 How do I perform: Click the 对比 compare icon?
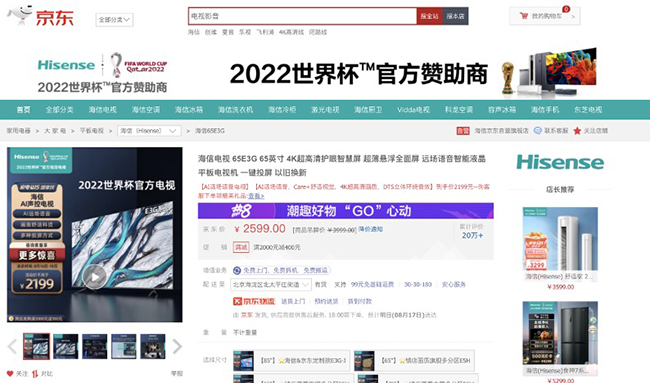click(35, 373)
